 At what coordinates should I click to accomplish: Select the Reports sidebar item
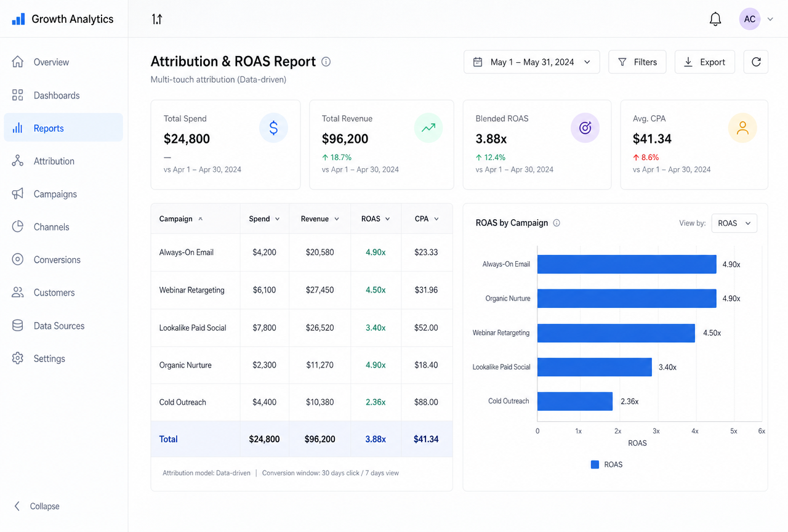63,128
